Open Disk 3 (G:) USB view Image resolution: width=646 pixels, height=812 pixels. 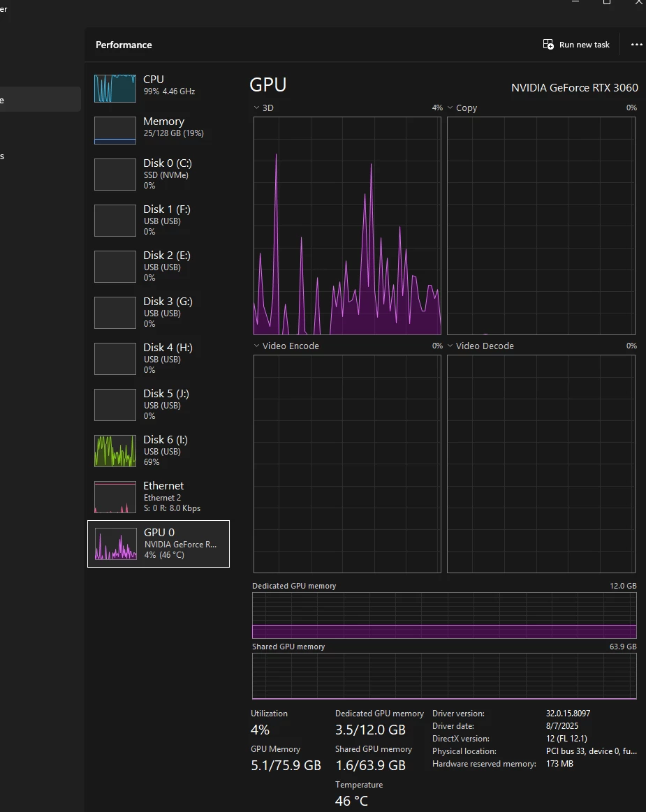coord(158,312)
